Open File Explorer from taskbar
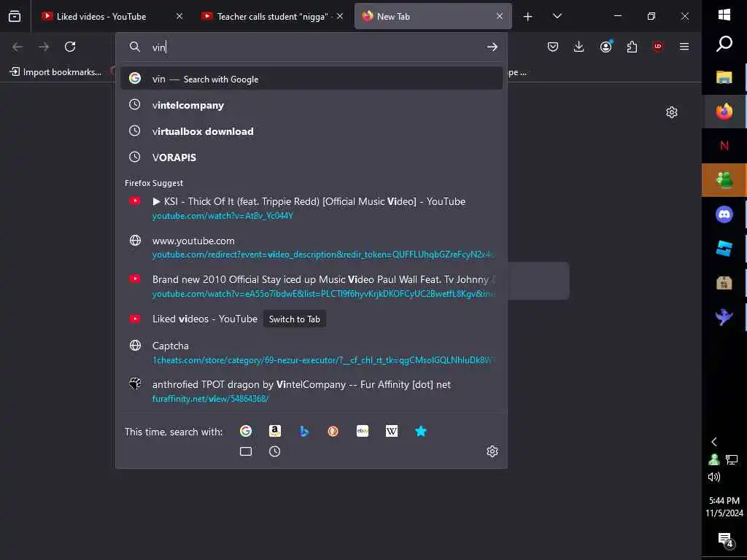This screenshot has width=747, height=560. pyautogui.click(x=724, y=77)
